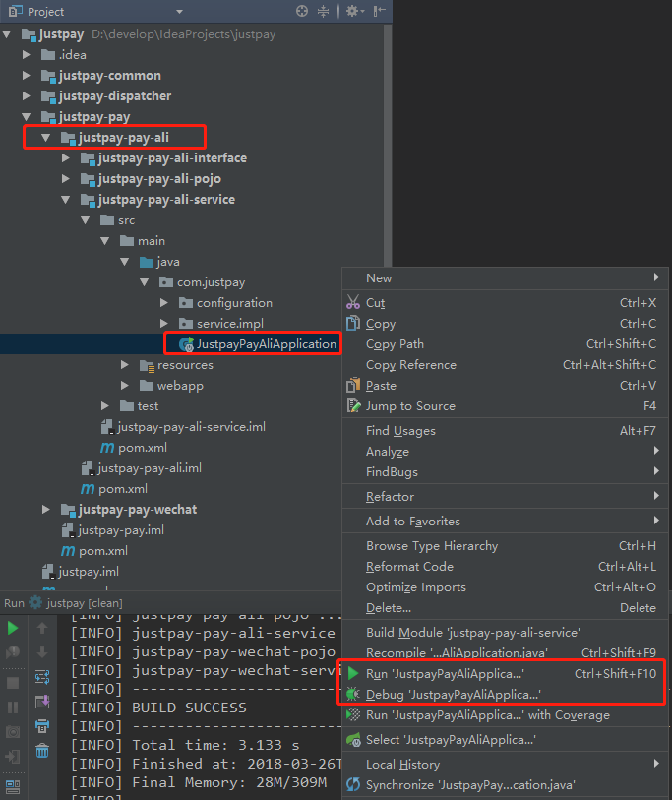The image size is (672, 800).
Task: Choose Run 'JustpayPayAliApplica...' menu entry
Action: (x=505, y=673)
